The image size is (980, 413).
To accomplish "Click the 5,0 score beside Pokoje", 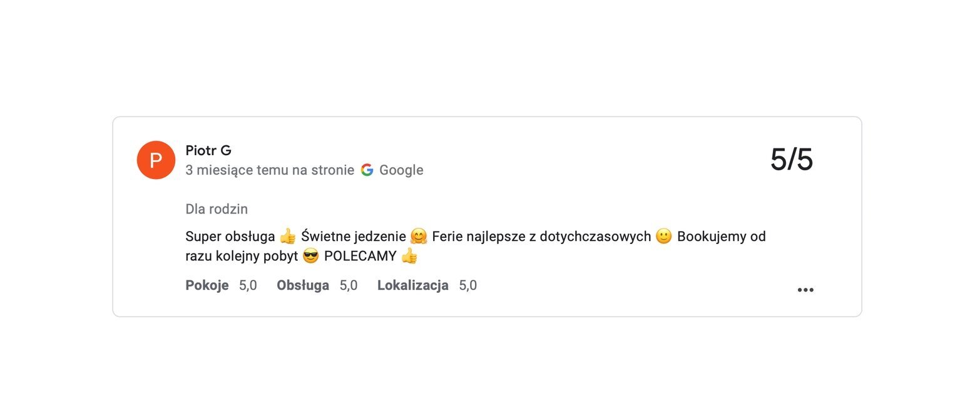I will [x=248, y=286].
